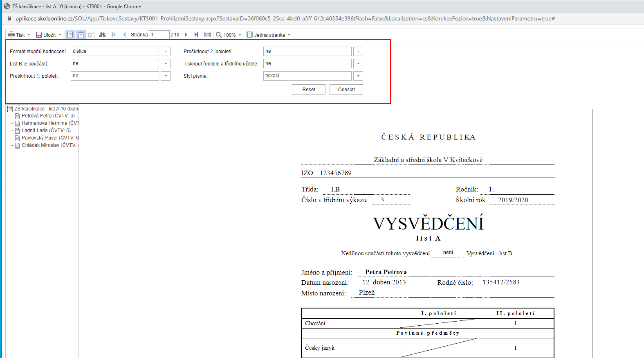Click the Styl písma tiskací field
The image size is (644, 358).
click(x=307, y=76)
